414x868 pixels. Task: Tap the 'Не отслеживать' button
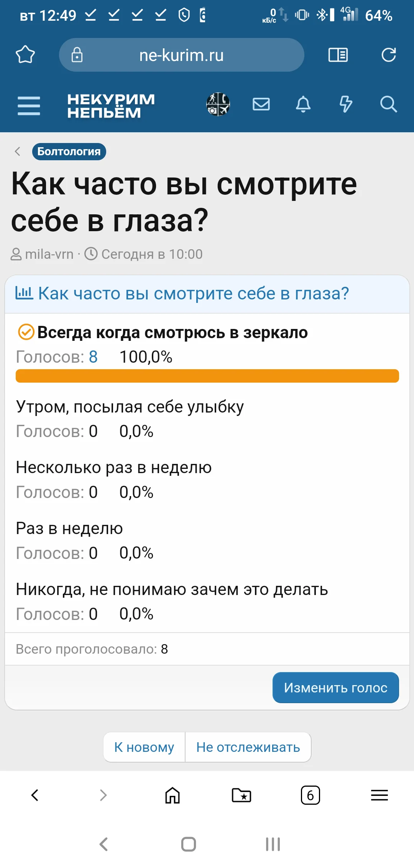pyautogui.click(x=248, y=746)
